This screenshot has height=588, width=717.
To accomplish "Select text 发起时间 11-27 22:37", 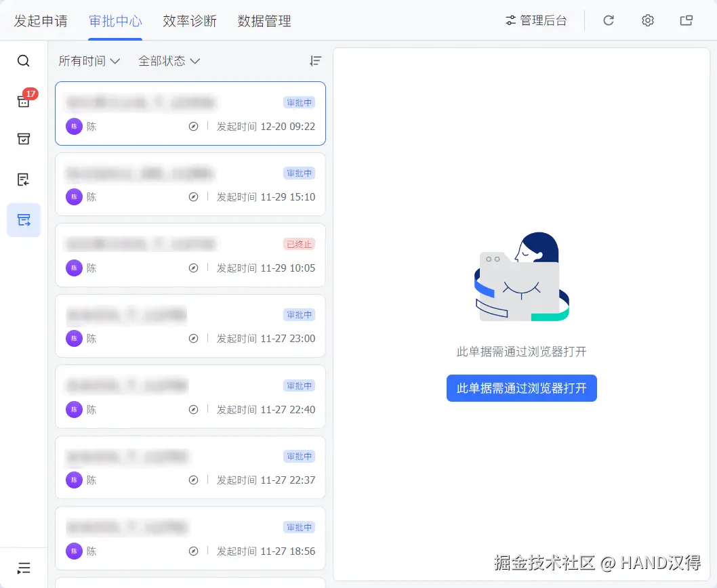I will point(266,480).
